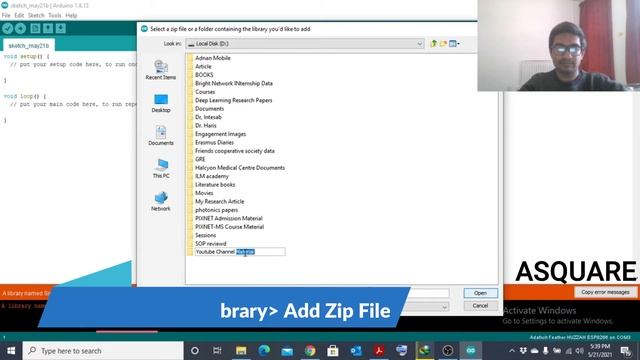
Task: Select the sketch_may21b tab
Action: [29, 45]
